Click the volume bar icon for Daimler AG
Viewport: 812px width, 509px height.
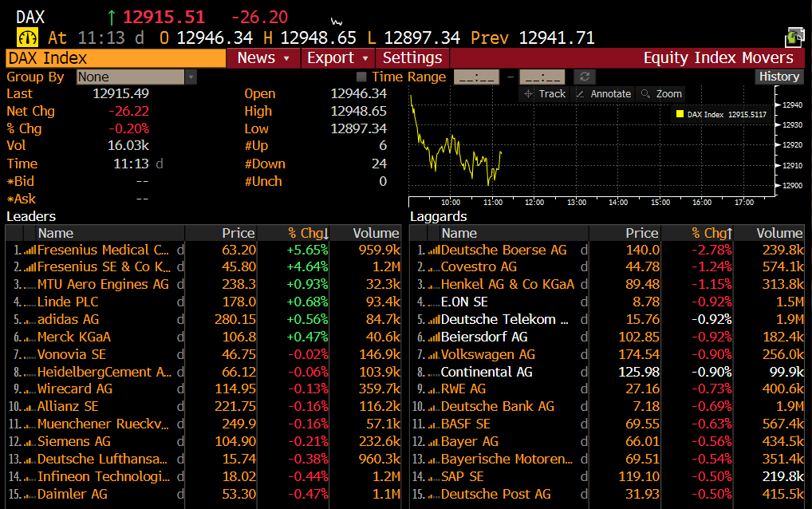coord(30,495)
